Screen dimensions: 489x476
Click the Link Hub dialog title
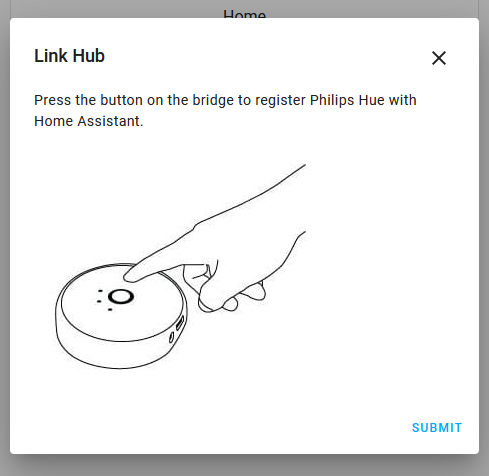pyautogui.click(x=69, y=56)
